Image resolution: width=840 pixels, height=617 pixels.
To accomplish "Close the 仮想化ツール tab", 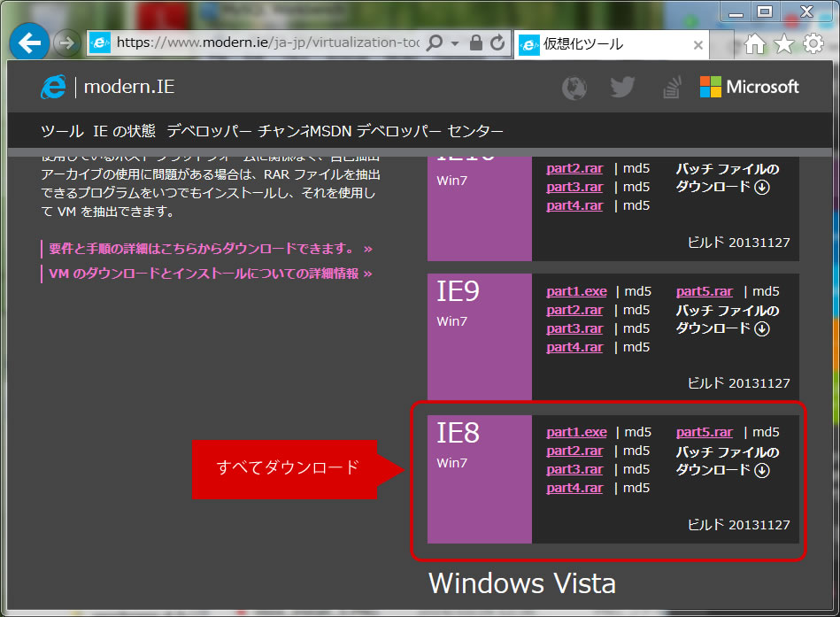I will pos(698,45).
